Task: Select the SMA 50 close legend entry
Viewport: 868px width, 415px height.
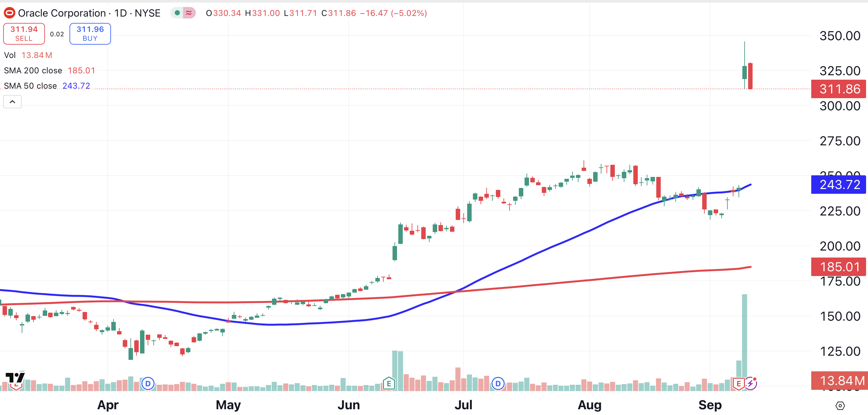Action: click(x=30, y=86)
